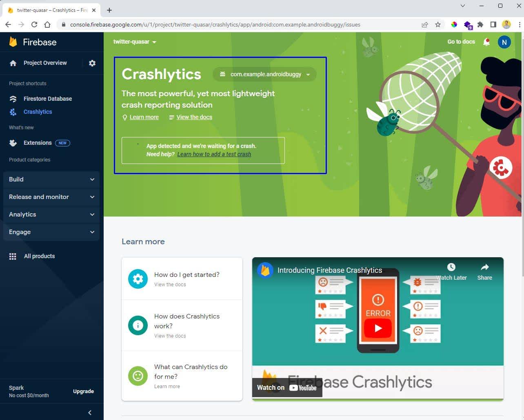This screenshot has height=420, width=524.
Task: Click the Upgrade plan button
Action: [83, 391]
